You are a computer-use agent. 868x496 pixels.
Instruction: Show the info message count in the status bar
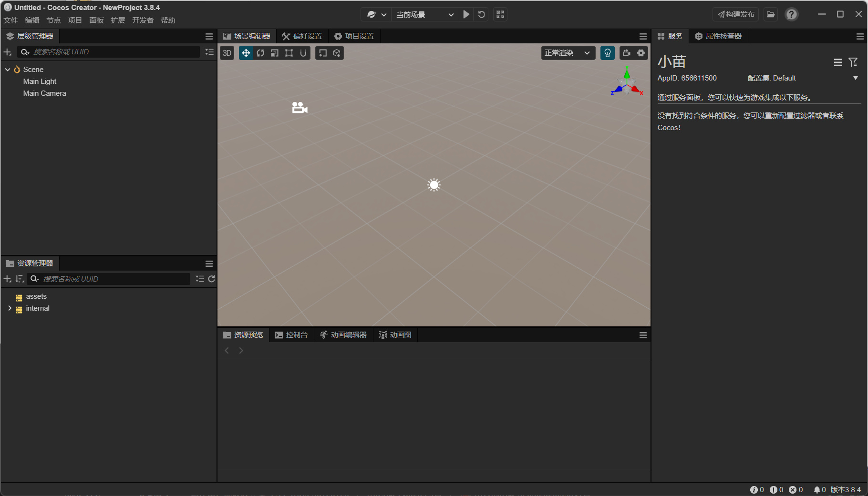[757, 490]
